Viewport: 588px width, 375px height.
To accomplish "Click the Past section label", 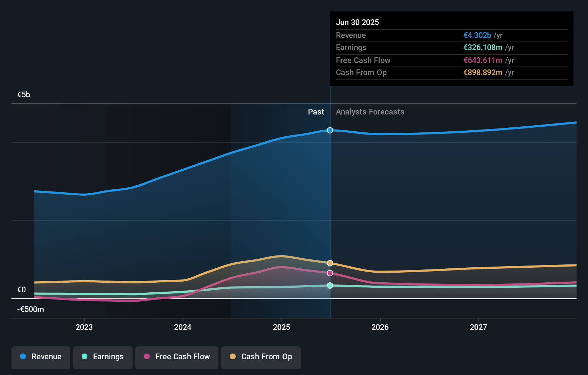I will pyautogui.click(x=316, y=112).
